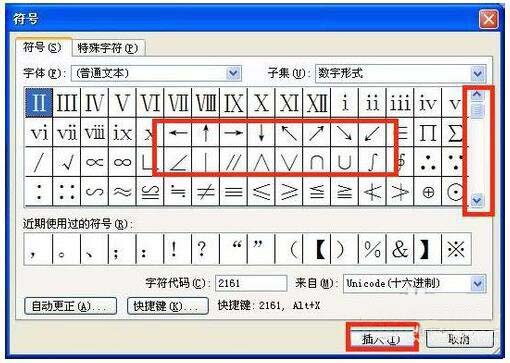Select the lowercase Roman numeral iv
The image size is (510, 363).
click(428, 103)
